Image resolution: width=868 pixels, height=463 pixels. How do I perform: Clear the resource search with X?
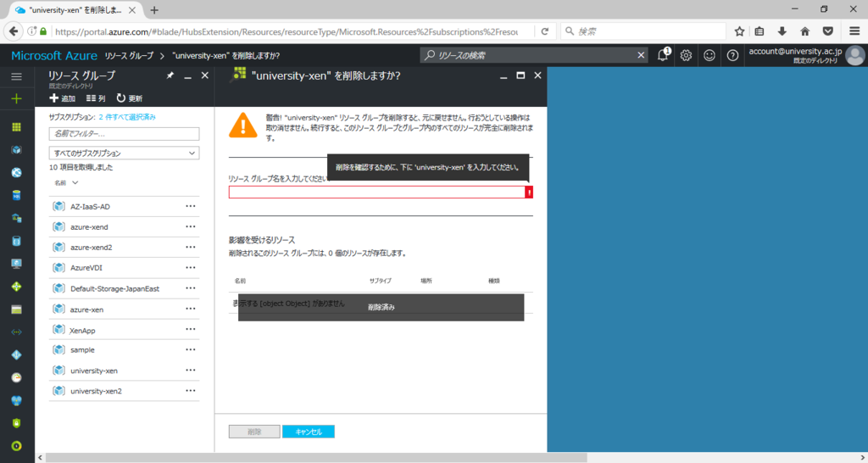point(641,55)
